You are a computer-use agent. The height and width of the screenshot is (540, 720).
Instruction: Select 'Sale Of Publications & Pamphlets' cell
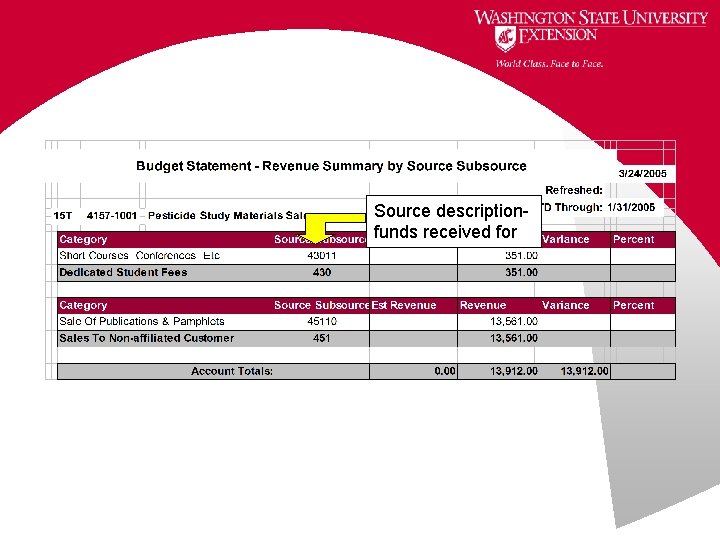tap(141, 321)
